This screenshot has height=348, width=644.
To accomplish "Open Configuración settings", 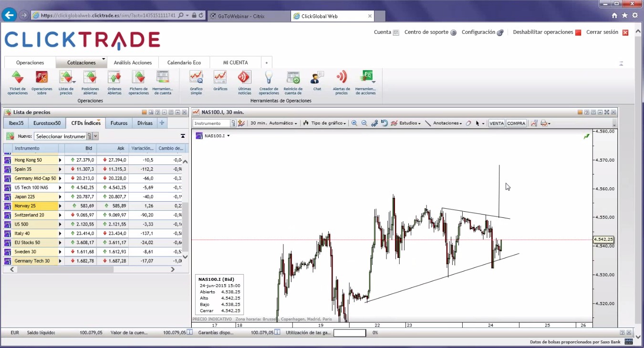I will pyautogui.click(x=482, y=32).
